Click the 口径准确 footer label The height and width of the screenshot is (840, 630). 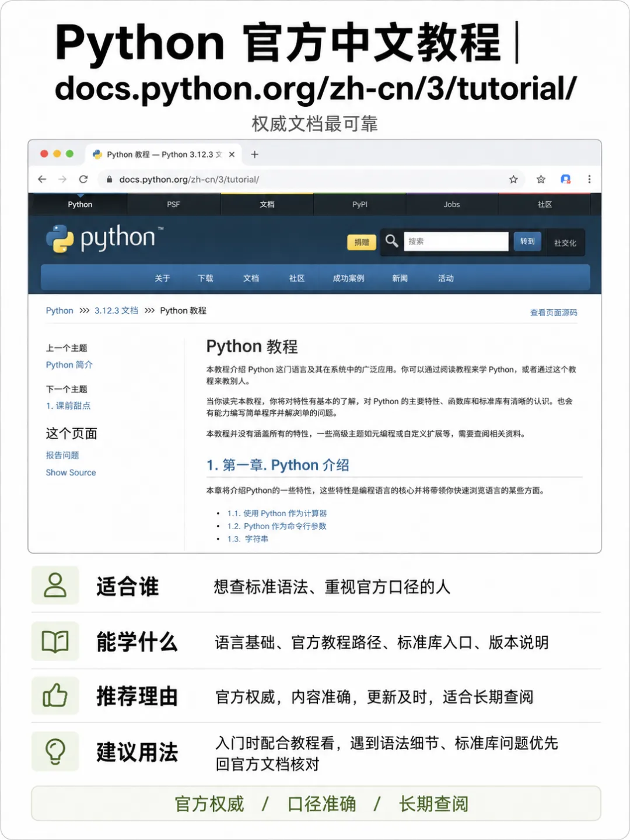[321, 804]
